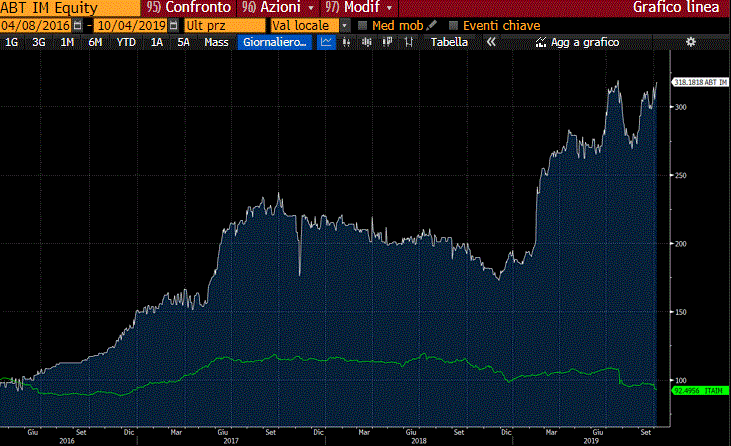Toggle the Eventi chiave checkbox

pos(454,25)
